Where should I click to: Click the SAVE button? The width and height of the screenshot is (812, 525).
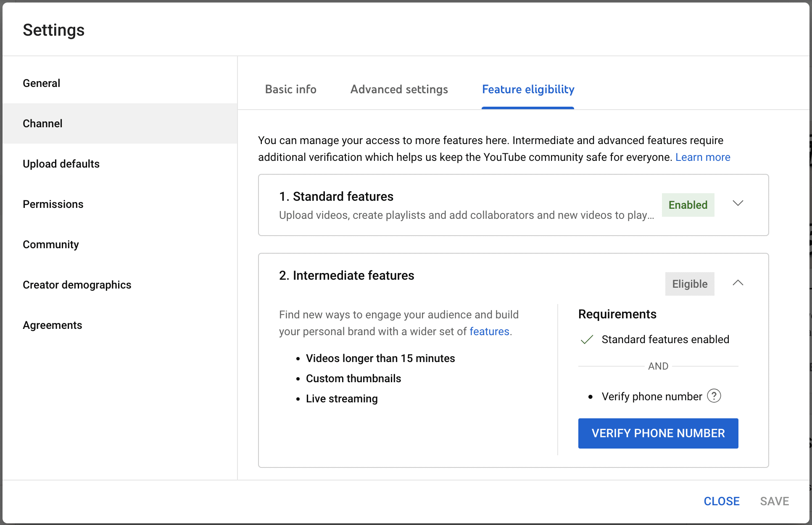pos(775,501)
